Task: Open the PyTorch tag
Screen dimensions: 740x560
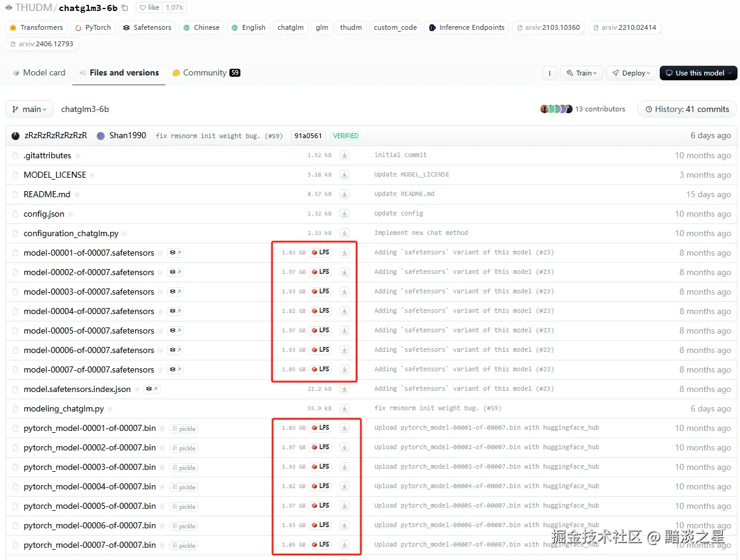Action: [93, 27]
